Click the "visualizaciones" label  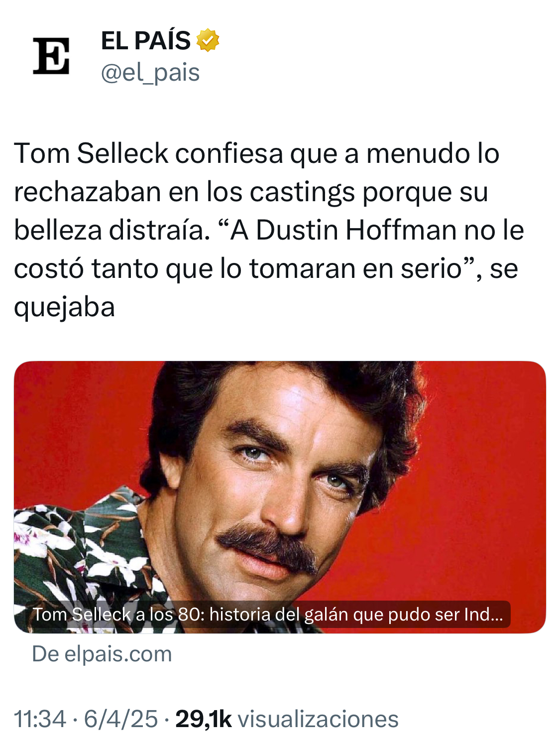pyautogui.click(x=319, y=719)
